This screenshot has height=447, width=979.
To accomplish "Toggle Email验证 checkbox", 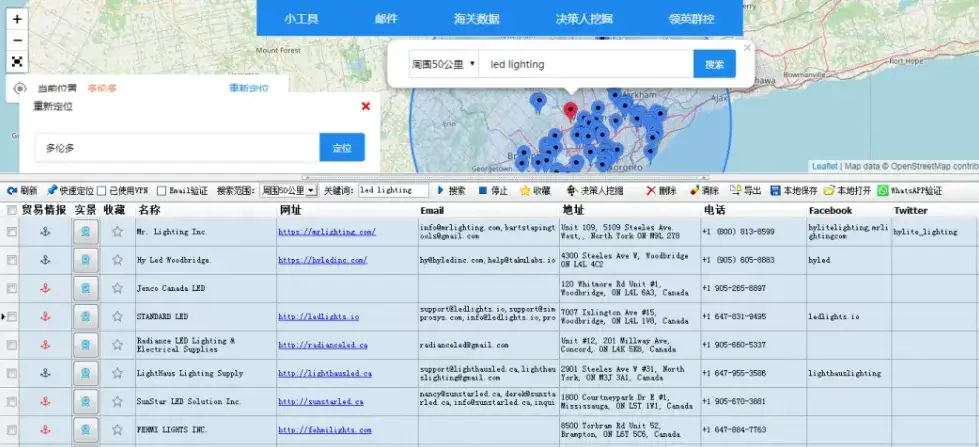I will (x=161, y=190).
